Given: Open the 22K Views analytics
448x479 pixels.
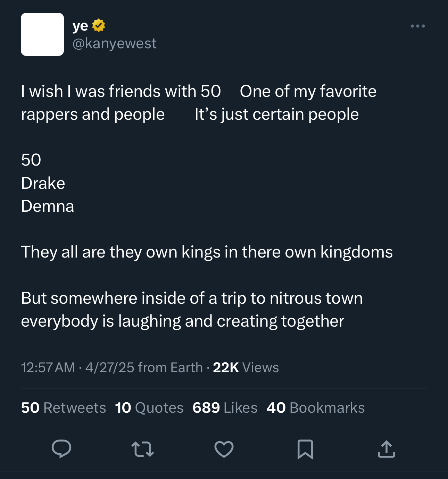Looking at the screenshot, I should [x=246, y=367].
